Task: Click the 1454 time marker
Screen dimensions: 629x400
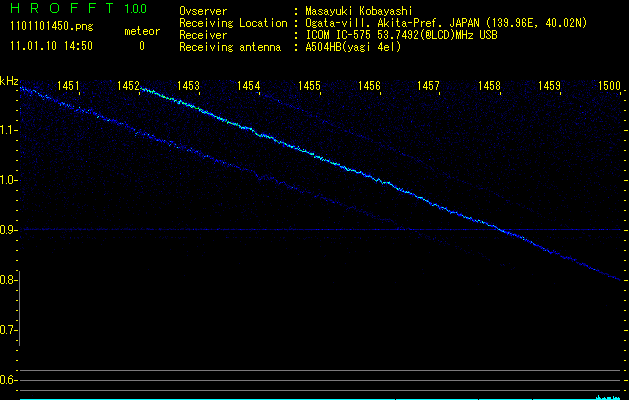Action: pyautogui.click(x=248, y=85)
